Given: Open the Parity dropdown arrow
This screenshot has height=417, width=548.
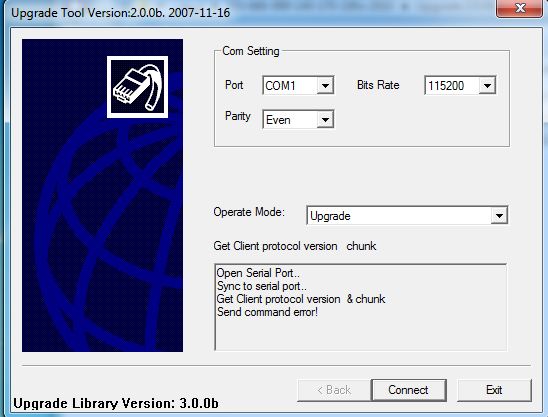Looking at the screenshot, I should click(x=325, y=120).
